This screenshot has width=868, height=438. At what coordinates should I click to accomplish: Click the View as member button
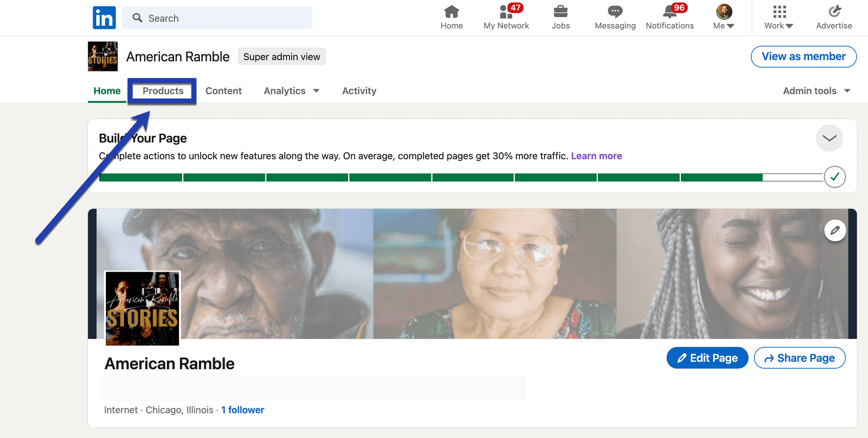(803, 57)
